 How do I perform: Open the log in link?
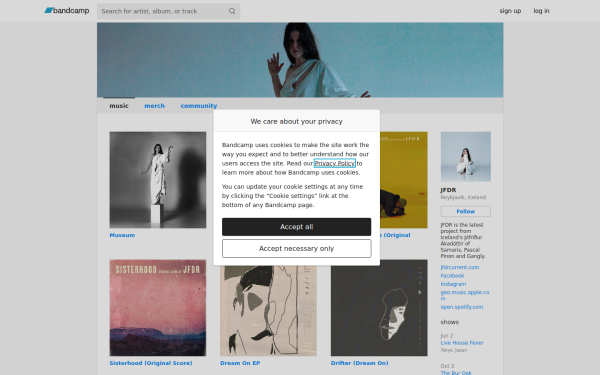pos(541,11)
